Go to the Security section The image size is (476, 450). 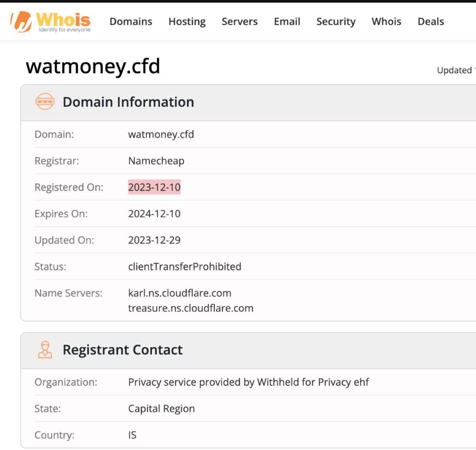336,21
